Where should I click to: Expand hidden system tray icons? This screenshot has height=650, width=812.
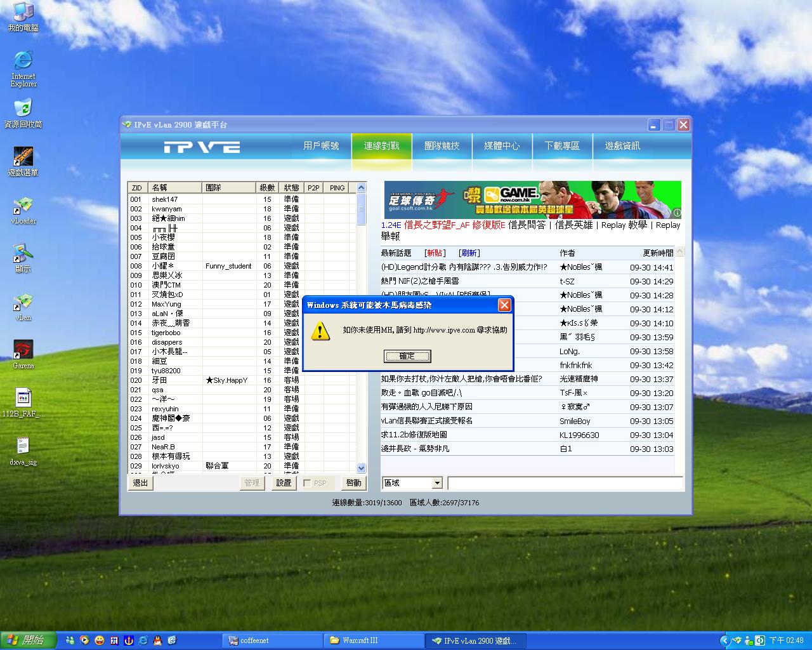pos(725,640)
